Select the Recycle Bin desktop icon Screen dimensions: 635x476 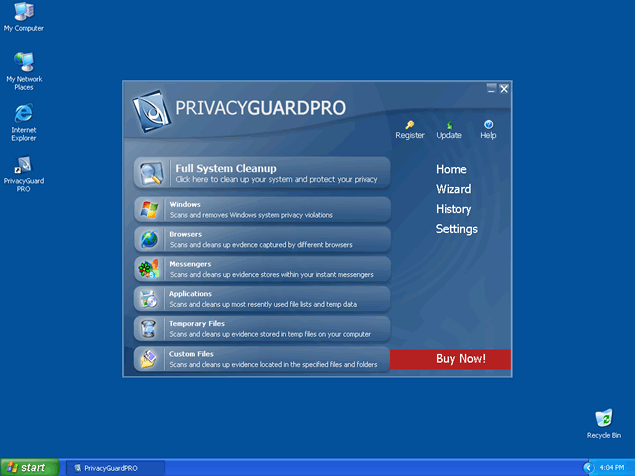coord(603,420)
